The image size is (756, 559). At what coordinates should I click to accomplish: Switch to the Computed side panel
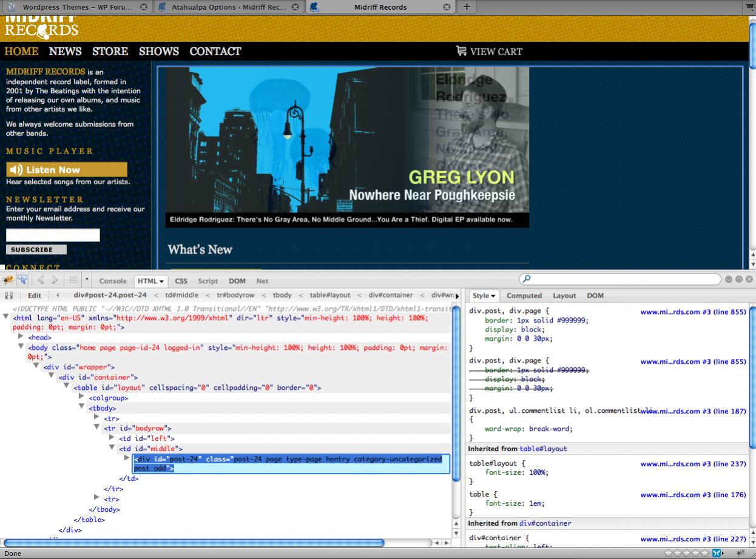tap(524, 296)
